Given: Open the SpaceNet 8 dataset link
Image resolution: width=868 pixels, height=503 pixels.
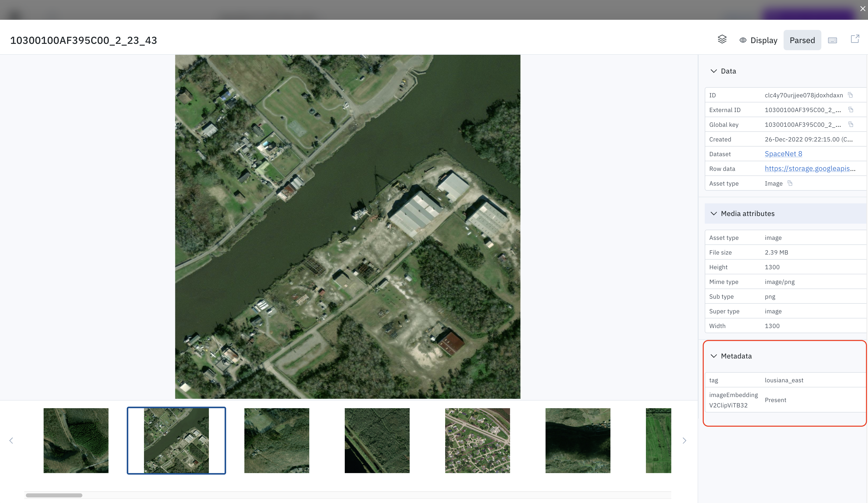Looking at the screenshot, I should coord(783,154).
